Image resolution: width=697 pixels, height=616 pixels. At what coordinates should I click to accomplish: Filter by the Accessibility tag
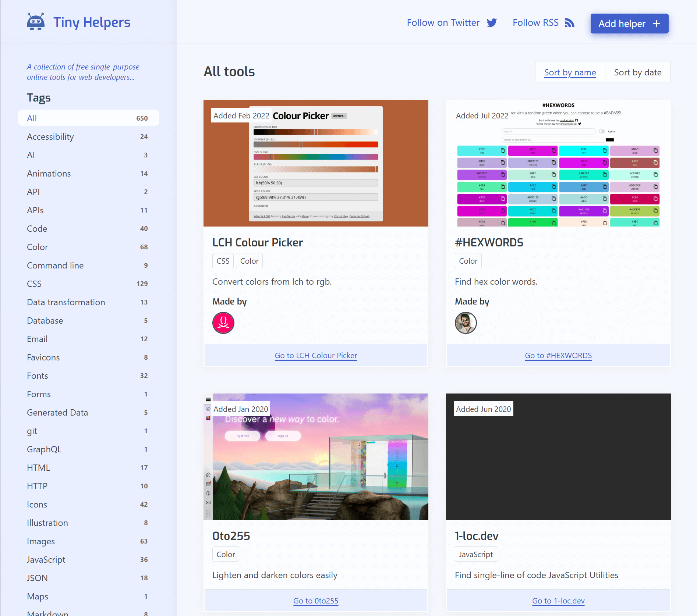point(89,136)
